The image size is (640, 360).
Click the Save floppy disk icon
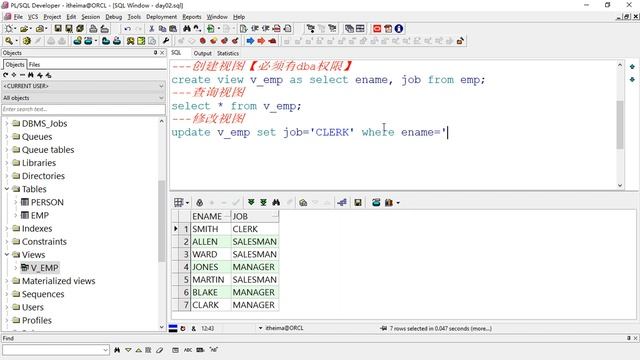[58, 29]
